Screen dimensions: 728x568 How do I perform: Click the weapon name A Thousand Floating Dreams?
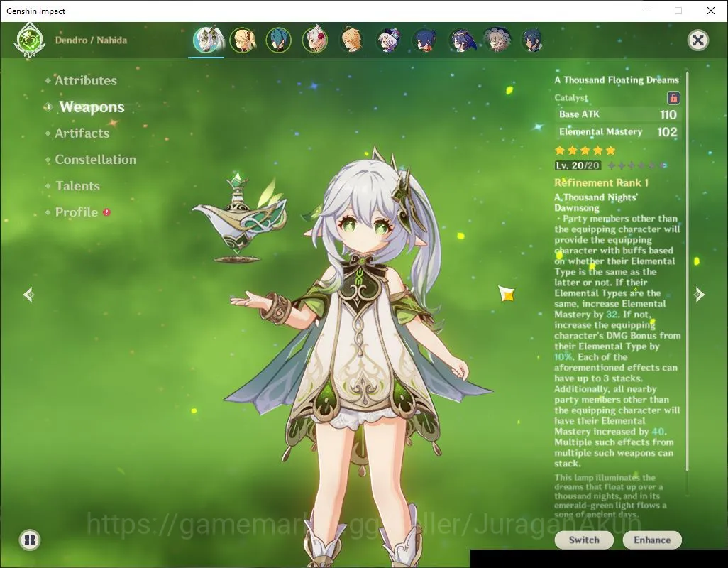[617, 80]
